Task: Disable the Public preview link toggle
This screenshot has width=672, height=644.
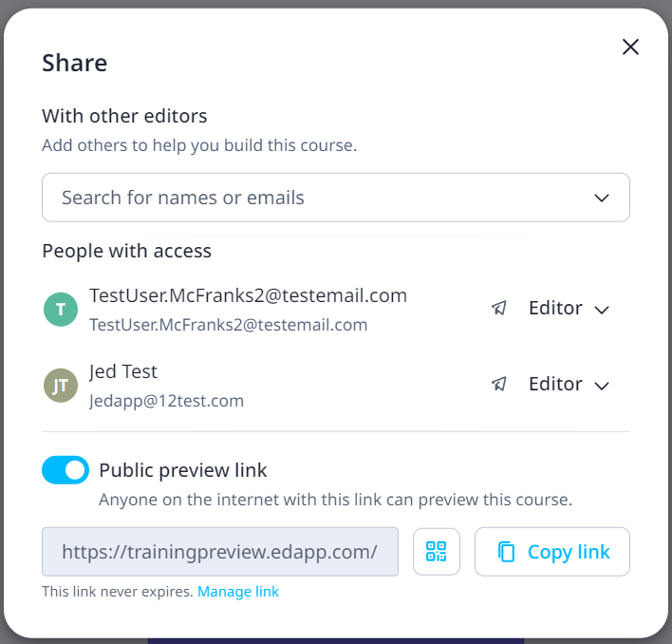Action: coord(65,469)
